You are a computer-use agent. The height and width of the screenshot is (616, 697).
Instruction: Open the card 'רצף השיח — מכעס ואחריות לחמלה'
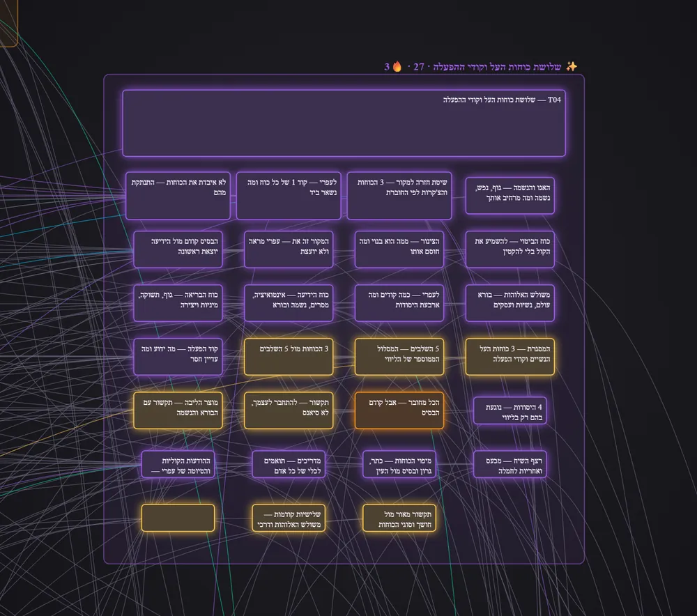click(510, 465)
